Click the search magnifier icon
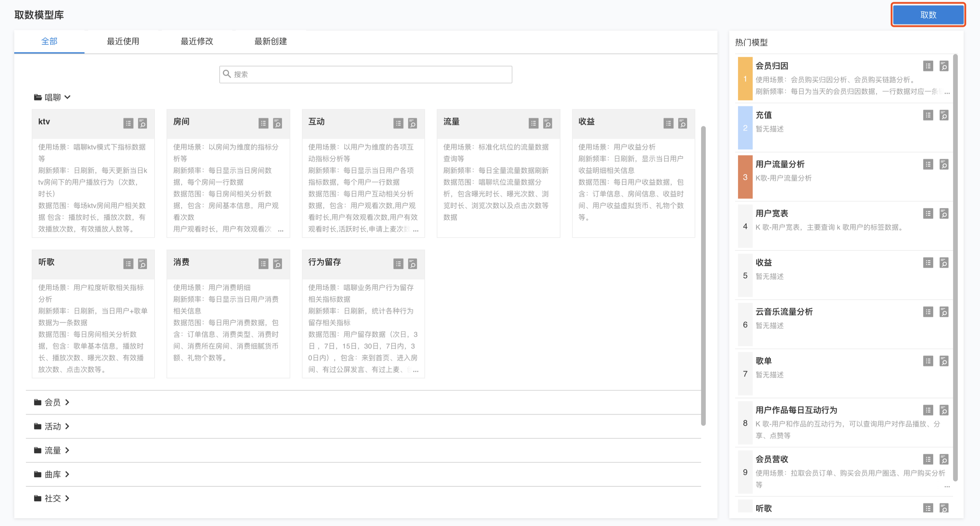 (x=227, y=74)
